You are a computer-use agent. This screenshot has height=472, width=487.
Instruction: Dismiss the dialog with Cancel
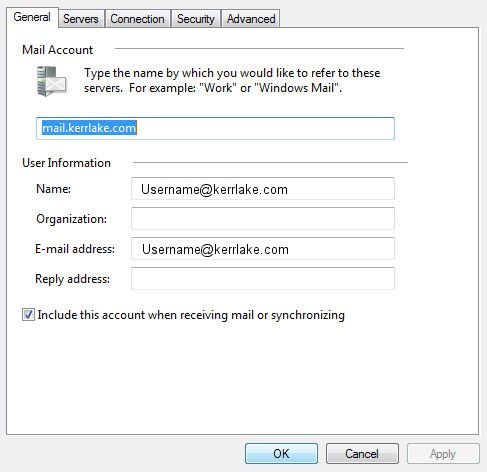tap(362, 454)
